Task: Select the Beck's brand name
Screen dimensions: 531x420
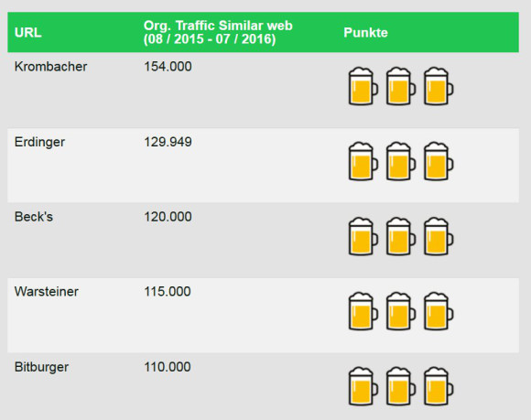Action: (x=34, y=217)
